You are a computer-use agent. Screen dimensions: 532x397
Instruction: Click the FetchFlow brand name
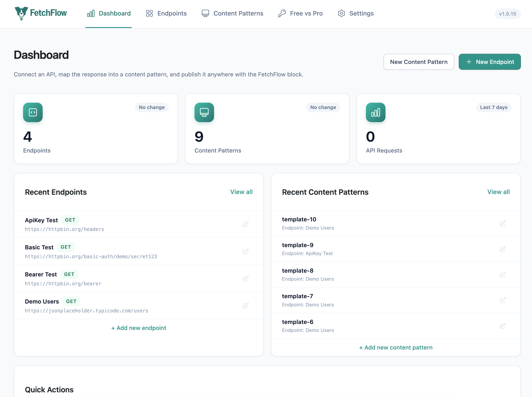coord(48,13)
